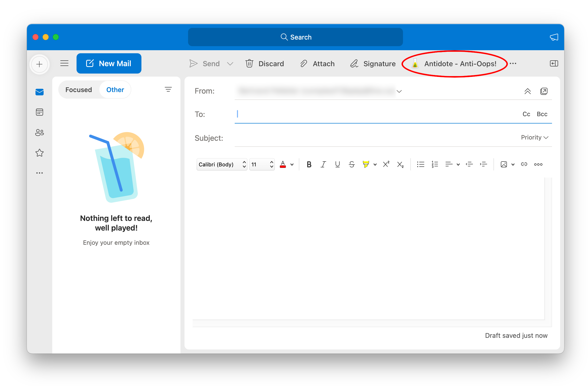
Task: Open draft in new window icon
Action: pyautogui.click(x=544, y=91)
